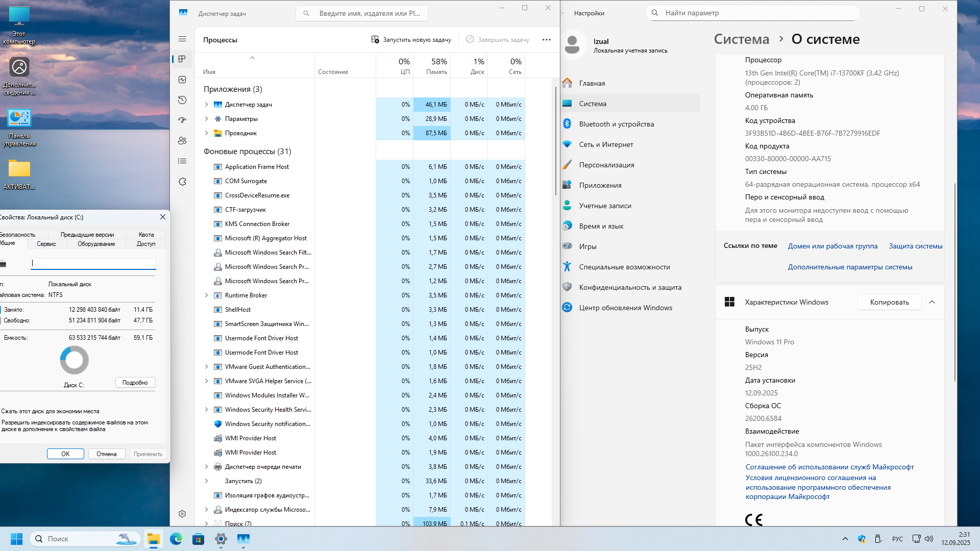The width and height of the screenshot is (980, 551).
Task: Open 'Персонализация' settings section
Action: [630, 165]
